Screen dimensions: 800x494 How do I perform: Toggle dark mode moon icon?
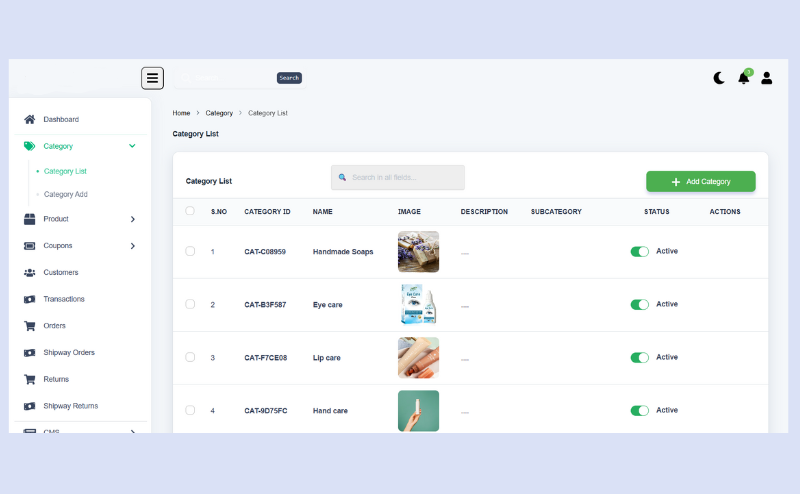[x=719, y=78]
